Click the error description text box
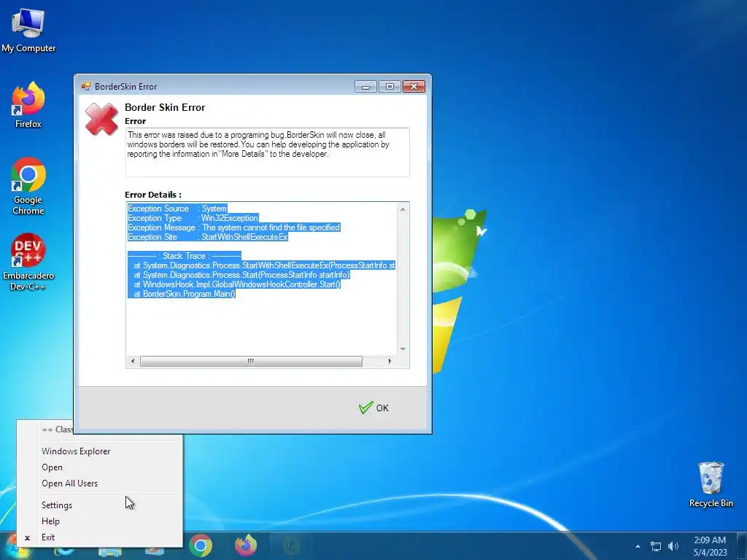Screen dimensions: 747x560 pyautogui.click(x=267, y=152)
